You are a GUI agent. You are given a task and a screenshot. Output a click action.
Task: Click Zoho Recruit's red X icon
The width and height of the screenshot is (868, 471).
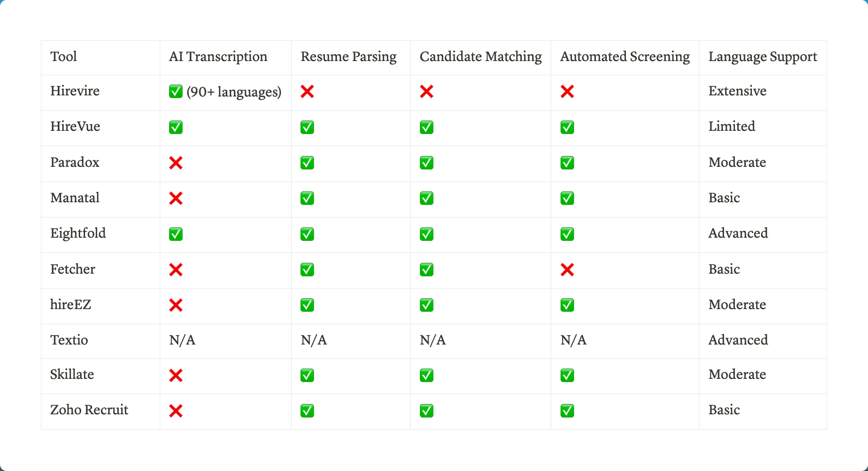click(176, 410)
